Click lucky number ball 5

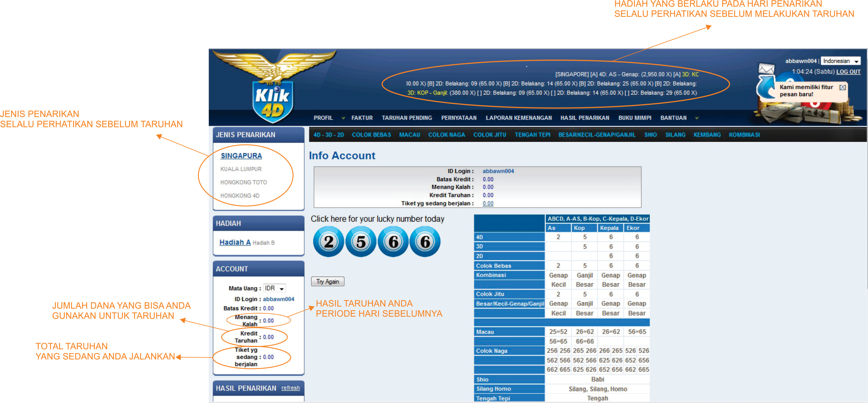[x=361, y=242]
